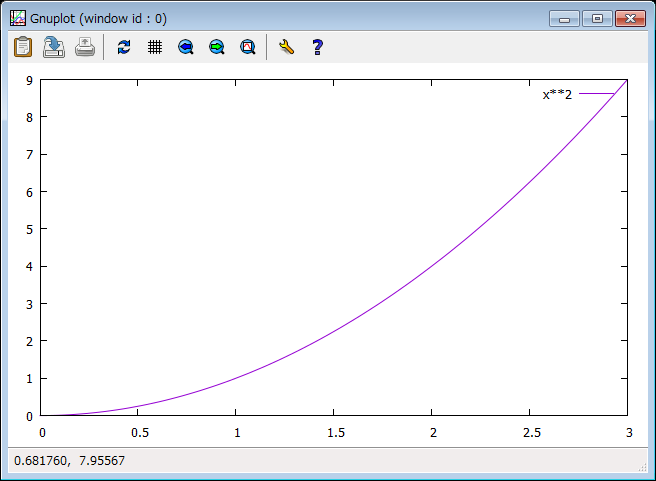Open options via wrench icon
This screenshot has height=481, width=656.
tap(287, 47)
